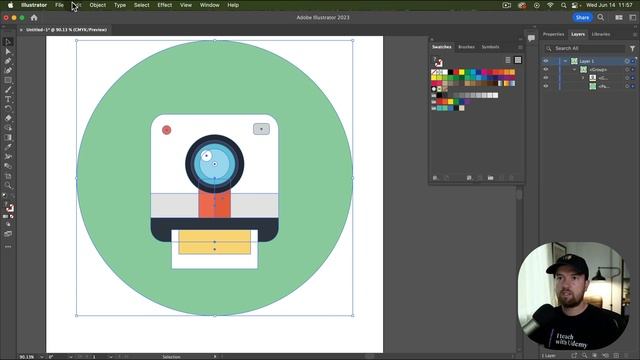Expand the clipped sublayer under Group
Image resolution: width=640 pixels, height=360 pixels.
pos(583,78)
